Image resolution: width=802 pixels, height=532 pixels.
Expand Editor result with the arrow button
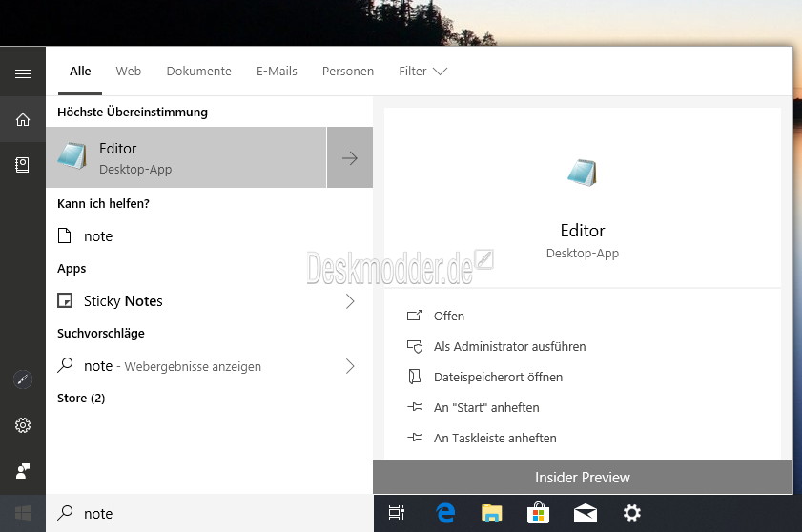coord(350,157)
